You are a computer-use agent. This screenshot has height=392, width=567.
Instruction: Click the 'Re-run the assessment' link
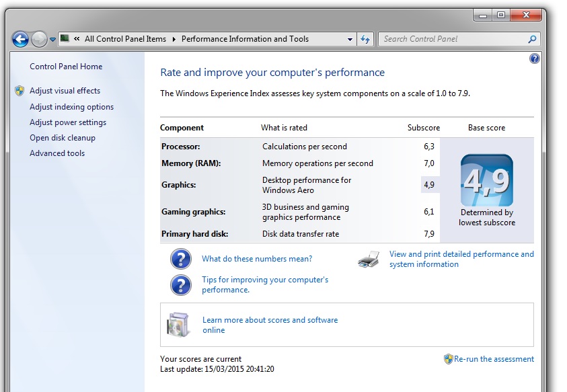coord(494,358)
